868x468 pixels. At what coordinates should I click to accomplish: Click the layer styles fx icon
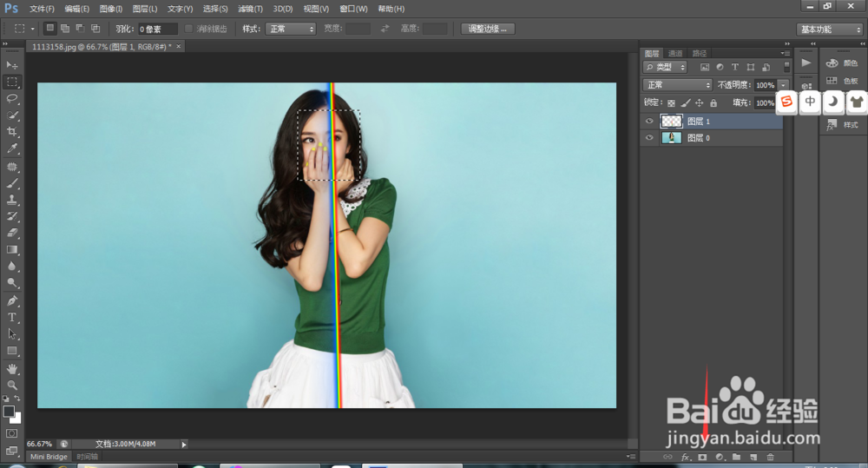point(686,458)
